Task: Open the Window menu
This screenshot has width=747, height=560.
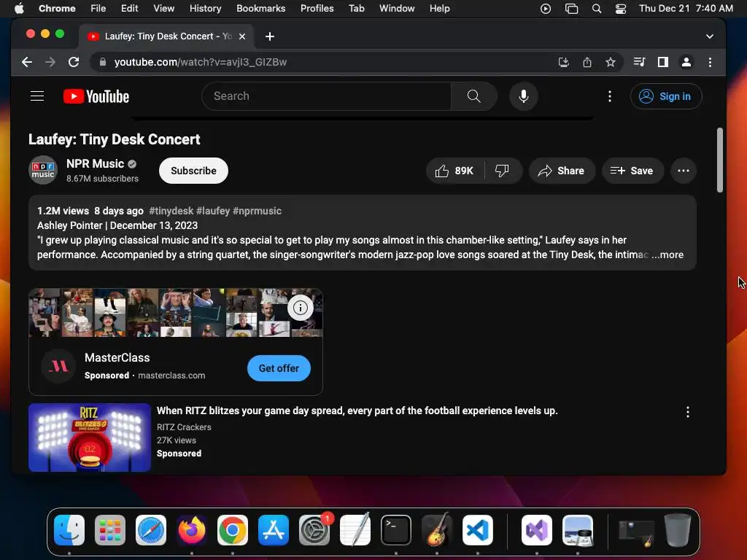Action: 396,8
